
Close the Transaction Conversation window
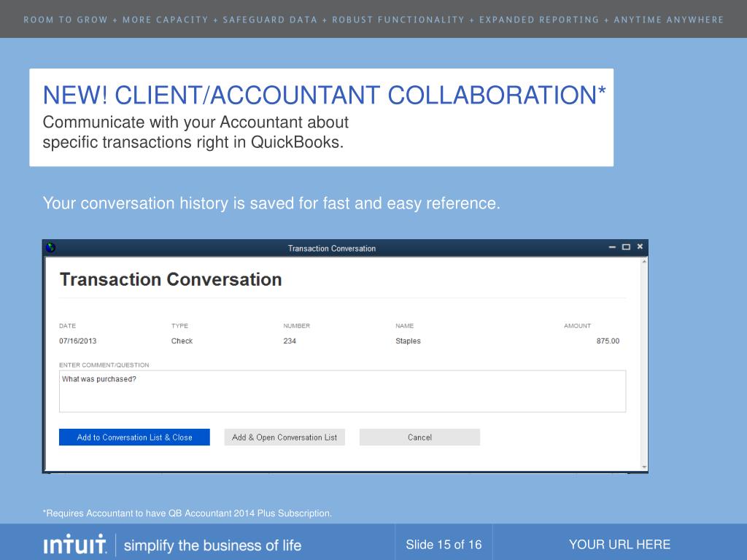tap(640, 246)
